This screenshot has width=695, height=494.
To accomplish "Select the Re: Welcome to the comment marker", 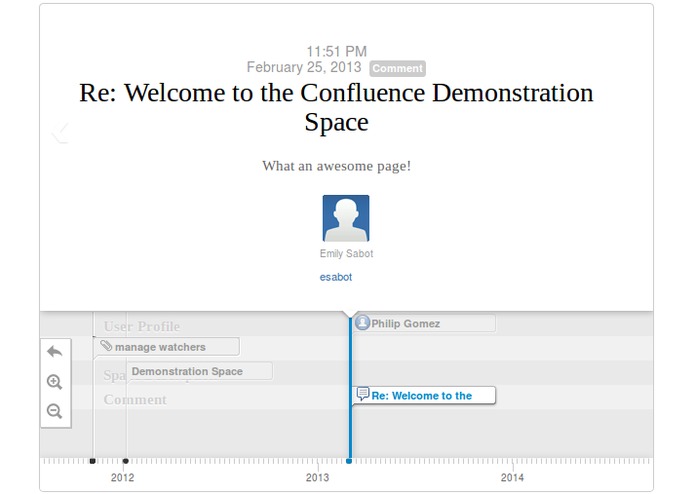I will 424,396.
